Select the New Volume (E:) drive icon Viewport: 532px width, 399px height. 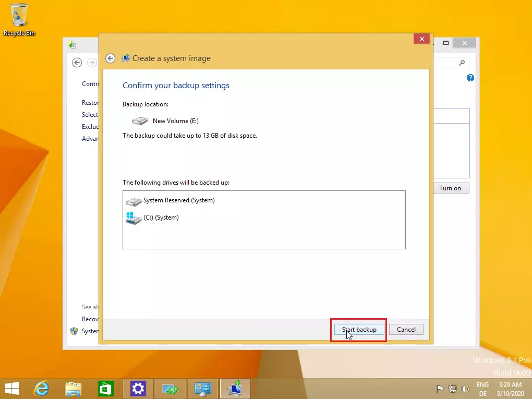tap(140, 121)
